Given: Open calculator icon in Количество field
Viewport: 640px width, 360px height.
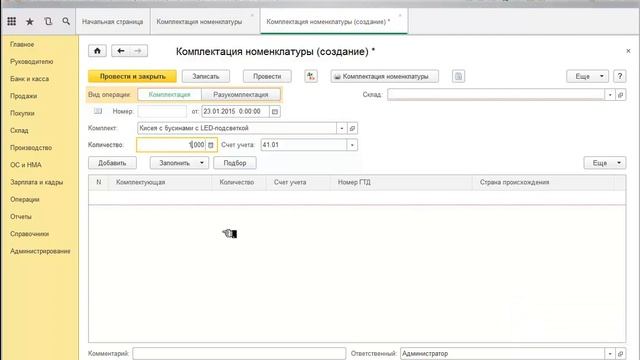Looking at the screenshot, I should [211, 145].
